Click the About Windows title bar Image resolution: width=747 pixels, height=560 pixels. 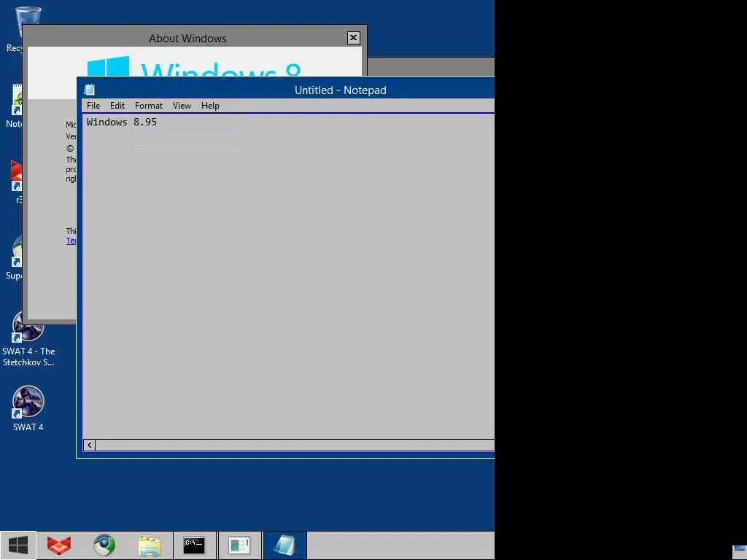[x=187, y=38]
